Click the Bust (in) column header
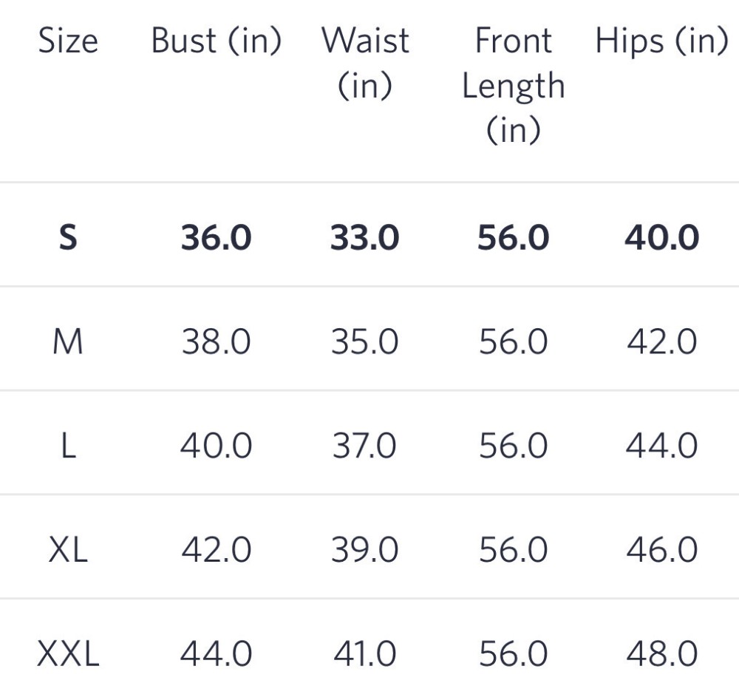 (216, 41)
